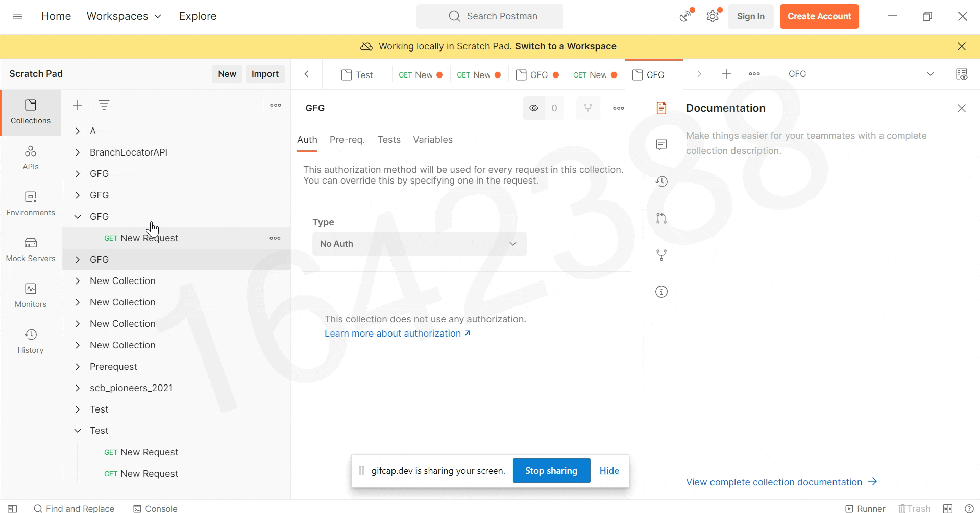Image resolution: width=980 pixels, height=513 pixels.
Task: Switch to the Pre-req. tab
Action: tap(347, 140)
